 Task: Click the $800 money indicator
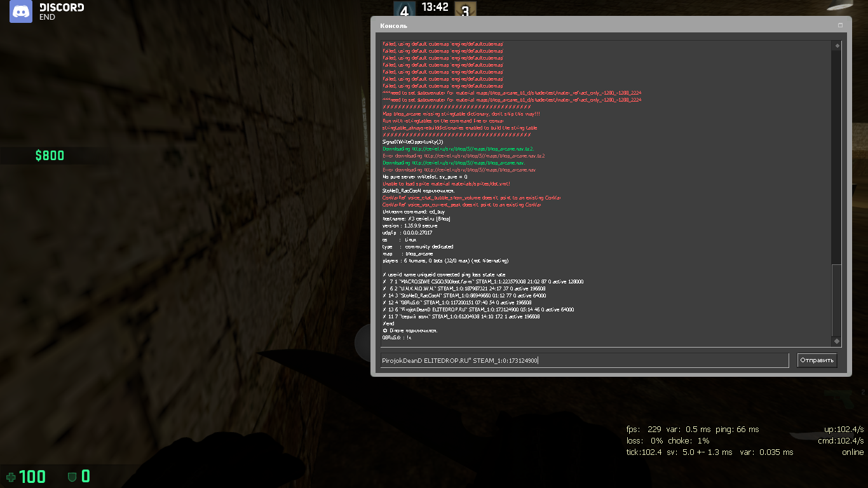pos(50,156)
